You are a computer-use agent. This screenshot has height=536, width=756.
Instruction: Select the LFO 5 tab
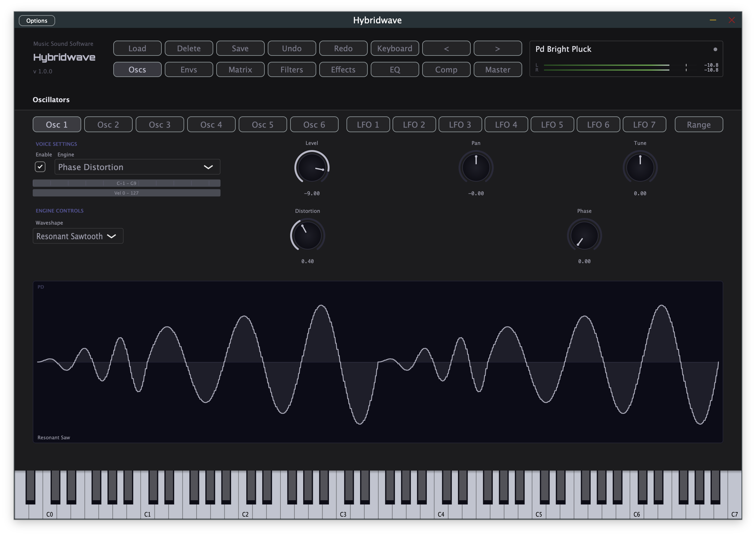[x=552, y=124]
